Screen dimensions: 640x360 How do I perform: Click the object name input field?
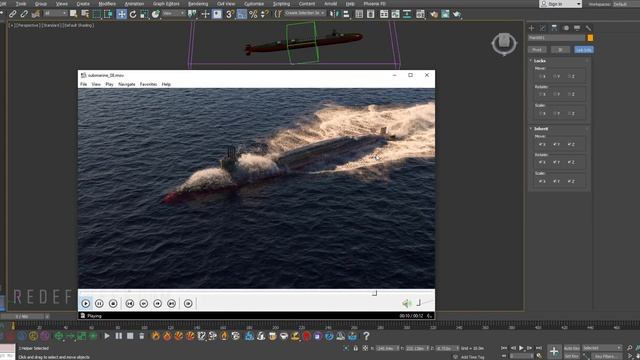click(557, 38)
